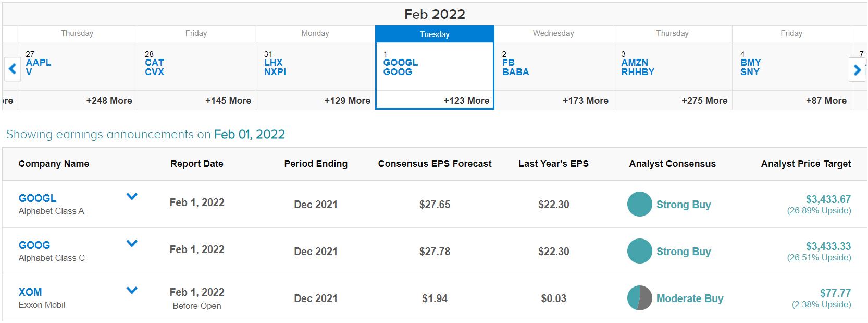Go to previous week with left arrow
868x323 pixels.
pos(13,69)
